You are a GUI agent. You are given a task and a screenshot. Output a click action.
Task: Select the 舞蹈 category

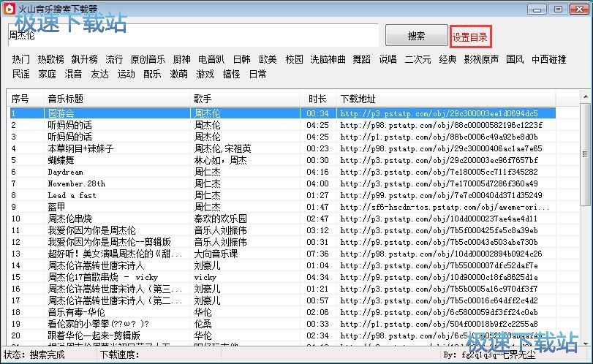[x=361, y=59]
